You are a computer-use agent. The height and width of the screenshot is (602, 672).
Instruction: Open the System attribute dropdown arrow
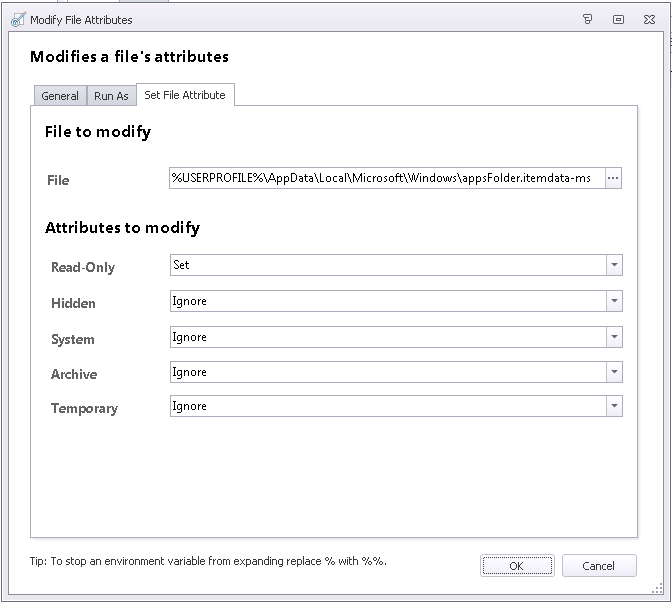coord(614,337)
